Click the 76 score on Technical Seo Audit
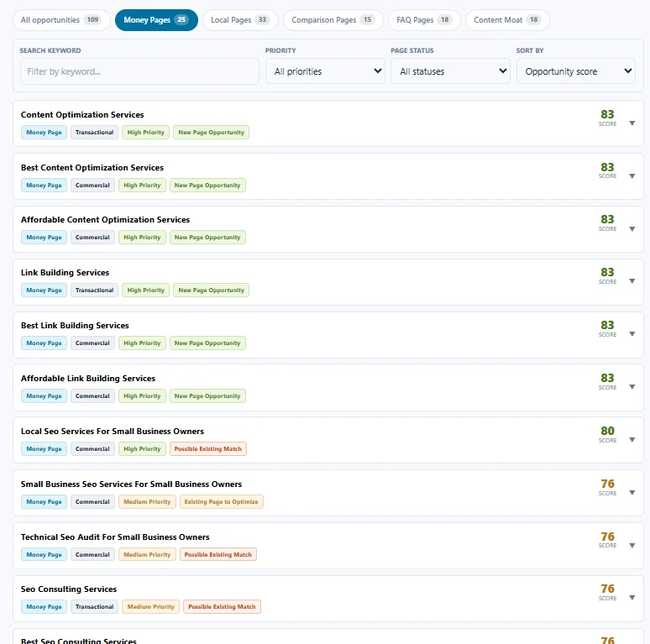Image resolution: width=650 pixels, height=644 pixels. tap(607, 537)
